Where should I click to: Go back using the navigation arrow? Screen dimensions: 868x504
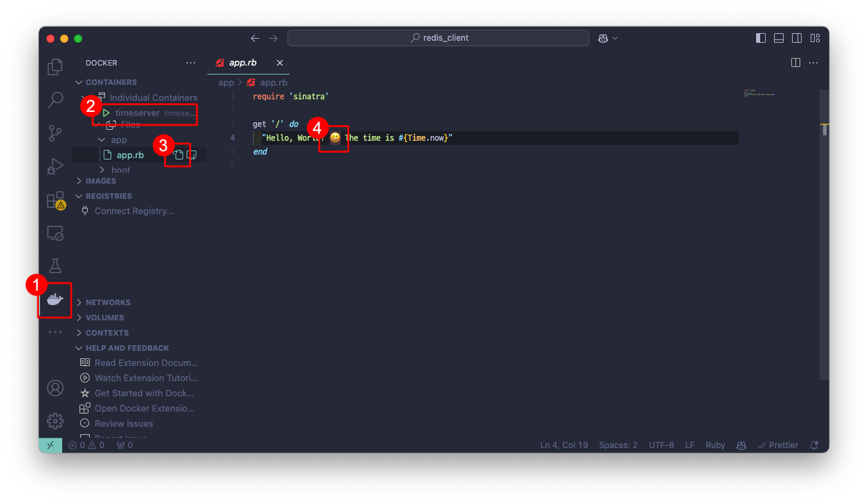(255, 38)
